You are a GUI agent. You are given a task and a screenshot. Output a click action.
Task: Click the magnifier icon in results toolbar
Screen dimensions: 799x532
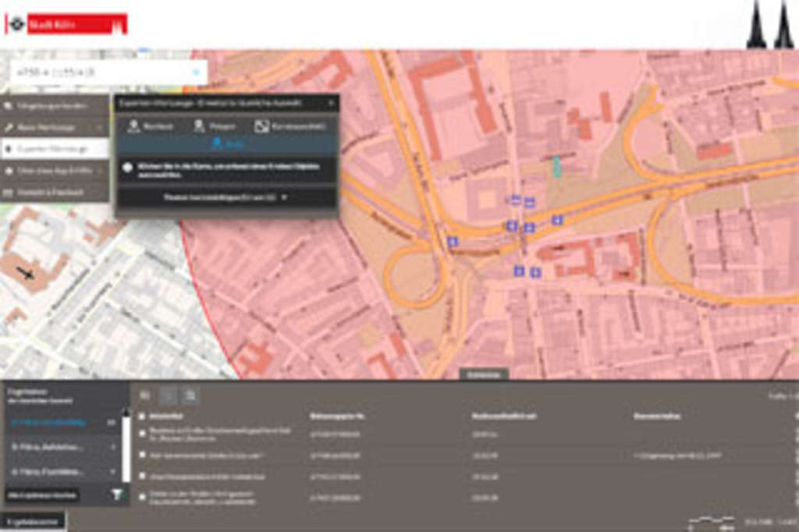[190, 395]
